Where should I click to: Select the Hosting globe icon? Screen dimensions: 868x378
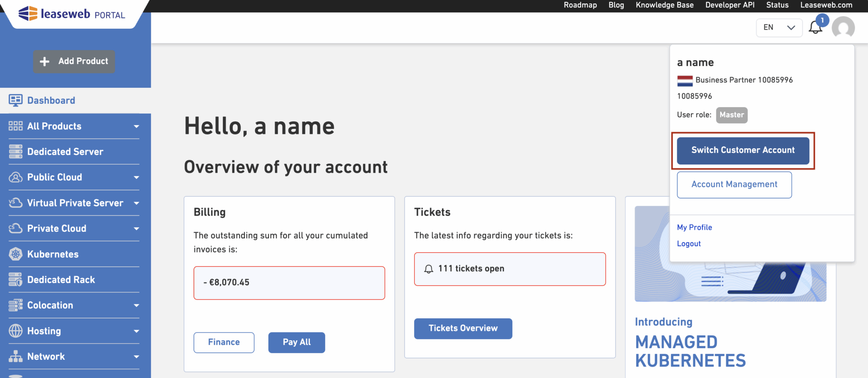coord(16,331)
